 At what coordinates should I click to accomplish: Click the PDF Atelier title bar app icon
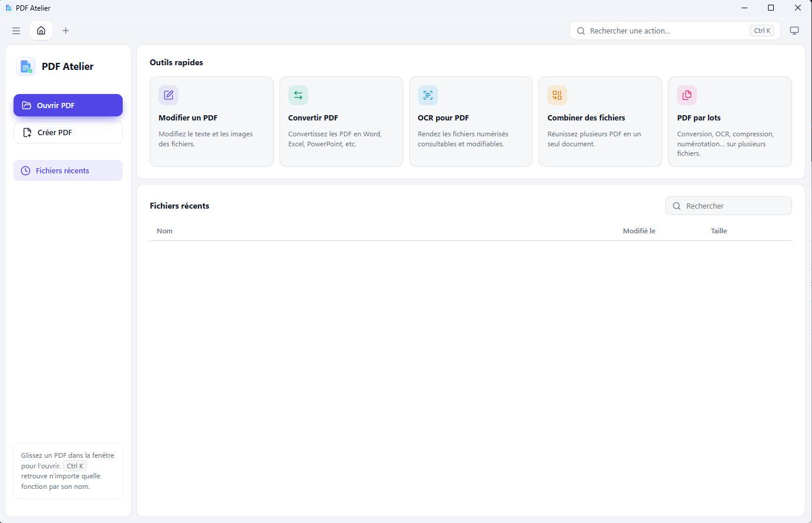pos(8,8)
